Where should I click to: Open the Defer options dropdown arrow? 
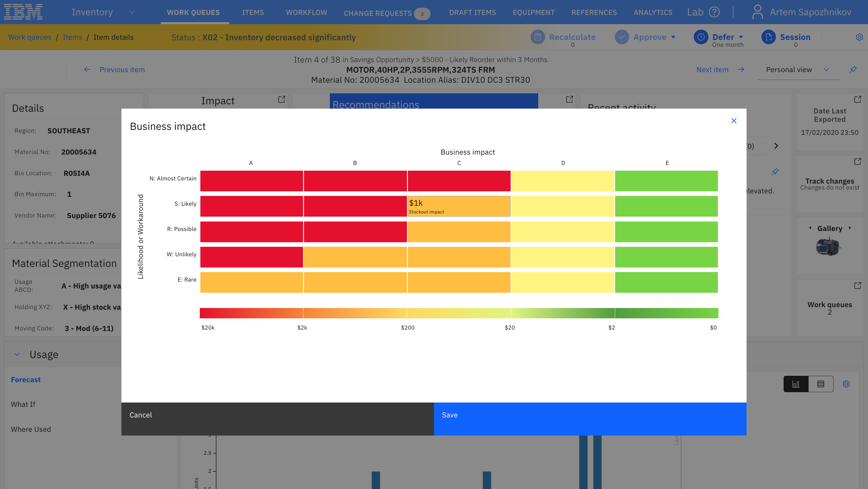click(741, 37)
